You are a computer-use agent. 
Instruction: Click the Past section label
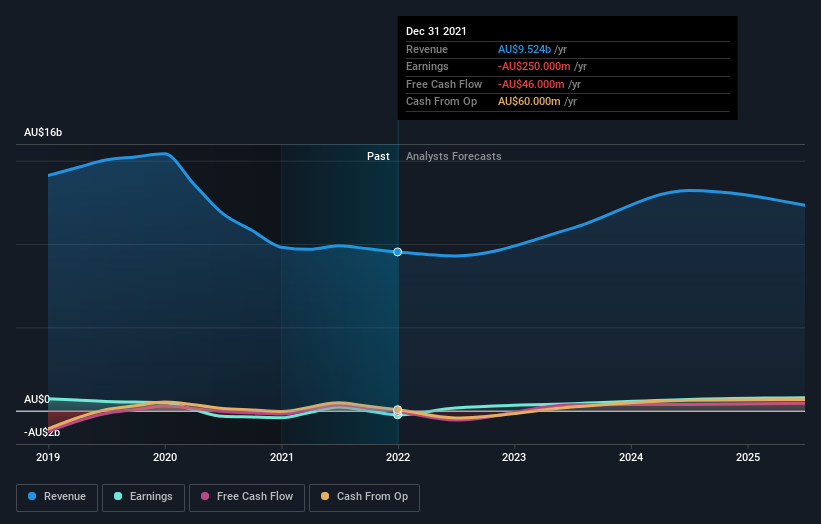(378, 156)
